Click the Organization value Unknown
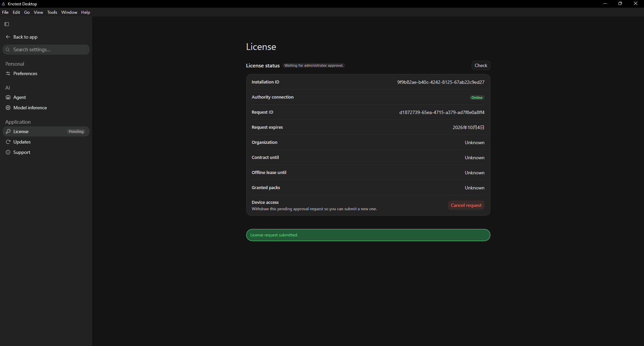 [x=474, y=142]
